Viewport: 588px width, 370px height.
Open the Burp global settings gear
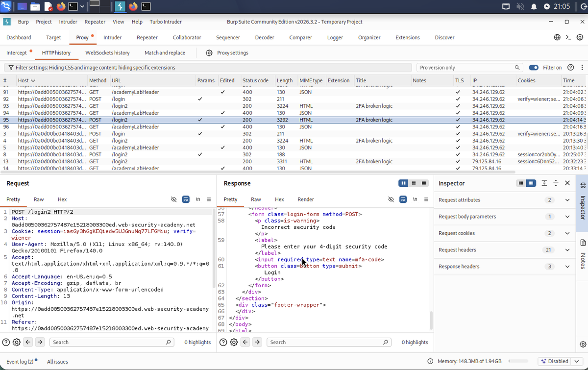(580, 37)
